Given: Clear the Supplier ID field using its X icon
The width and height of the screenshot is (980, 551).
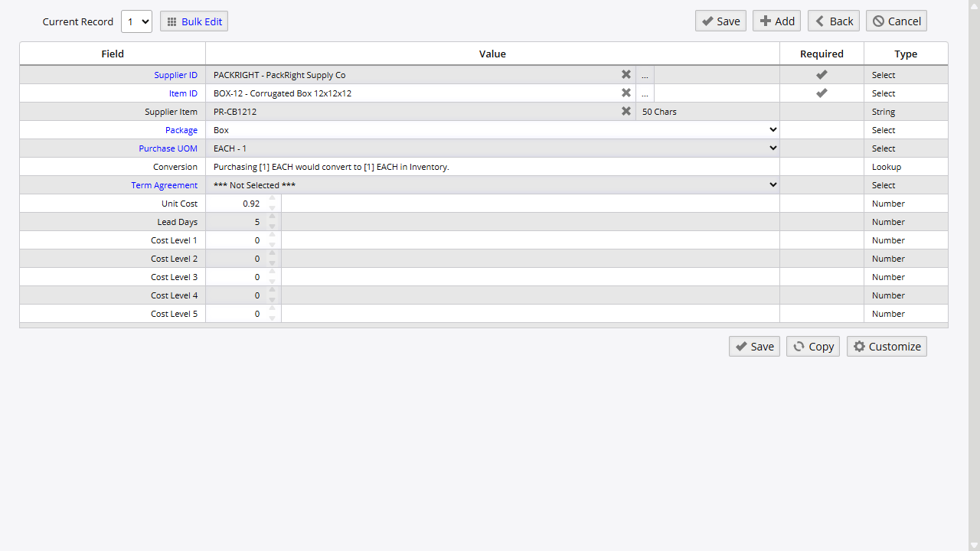Looking at the screenshot, I should pyautogui.click(x=626, y=74).
